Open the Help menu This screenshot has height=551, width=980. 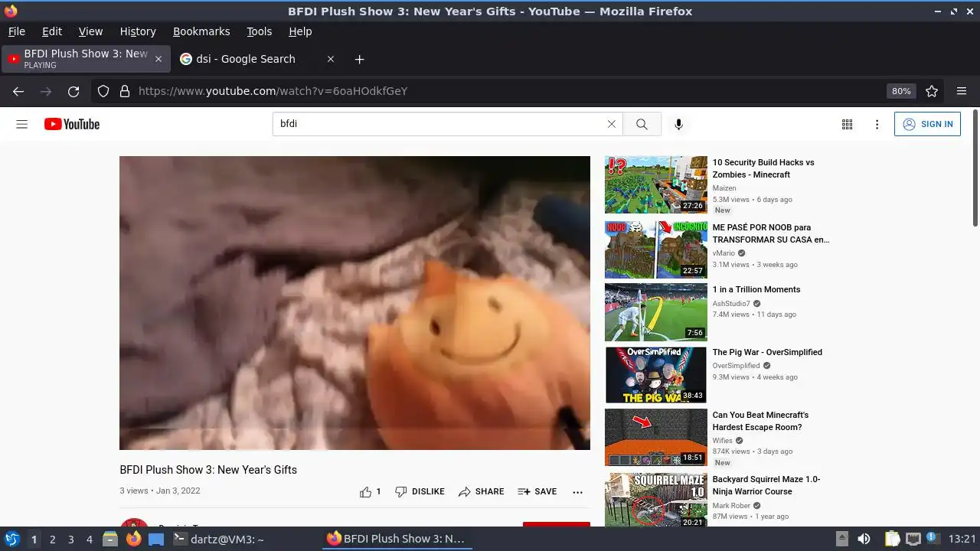(300, 31)
